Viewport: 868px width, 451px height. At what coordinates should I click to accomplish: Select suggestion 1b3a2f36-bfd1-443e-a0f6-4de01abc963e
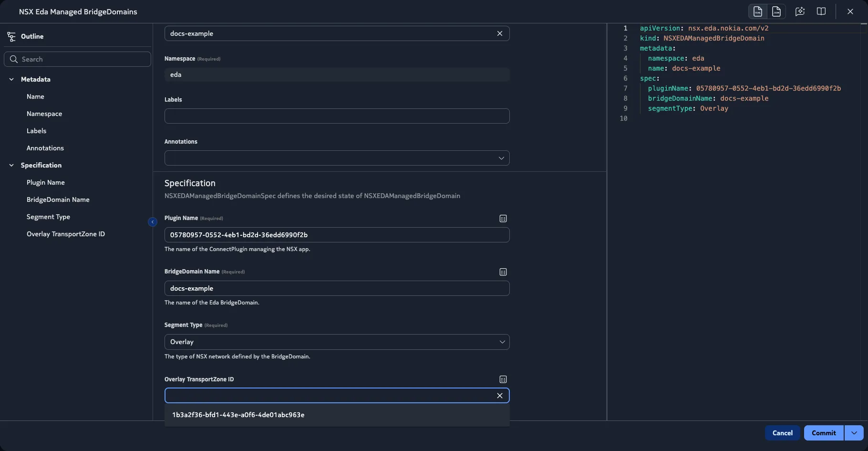click(x=337, y=415)
